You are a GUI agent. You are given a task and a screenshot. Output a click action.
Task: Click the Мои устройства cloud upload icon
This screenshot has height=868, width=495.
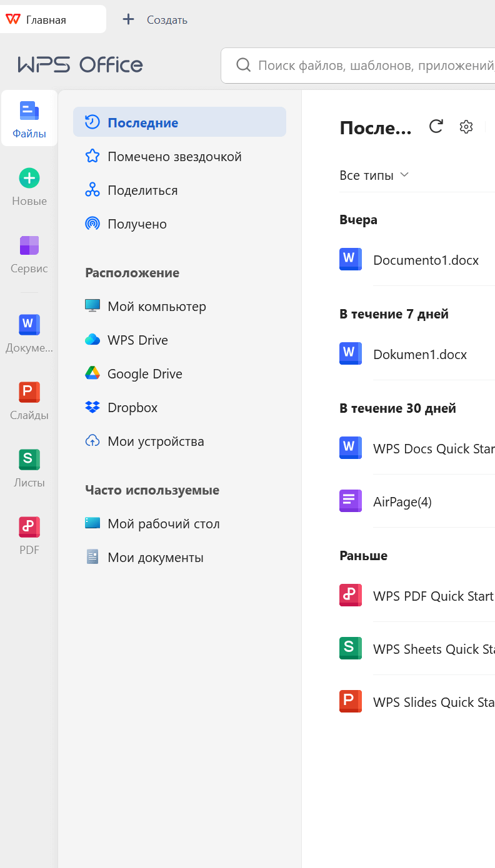92,441
